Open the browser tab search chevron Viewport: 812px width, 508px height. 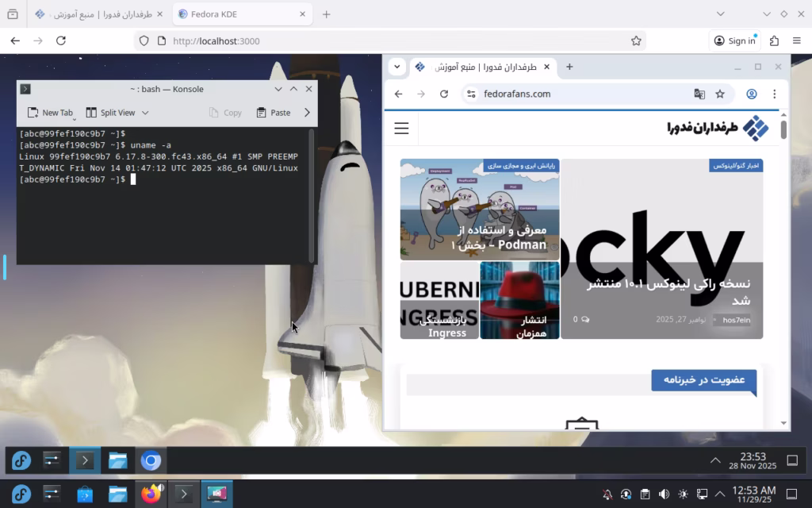tap(397, 67)
